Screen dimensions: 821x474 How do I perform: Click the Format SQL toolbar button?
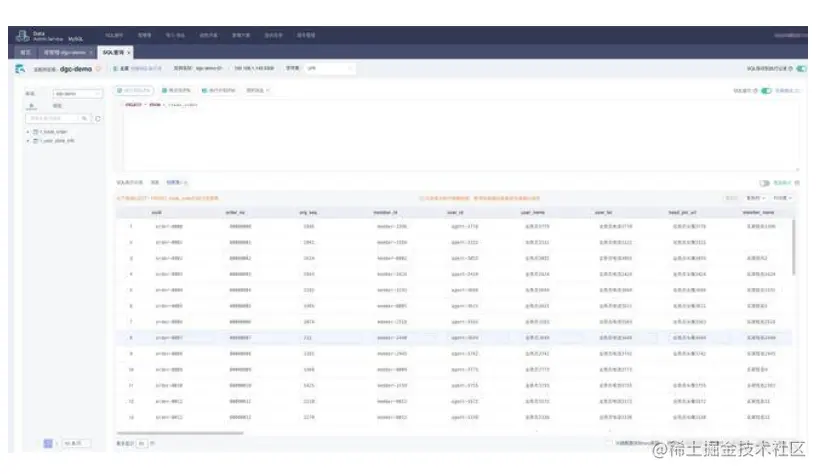[x=176, y=91]
